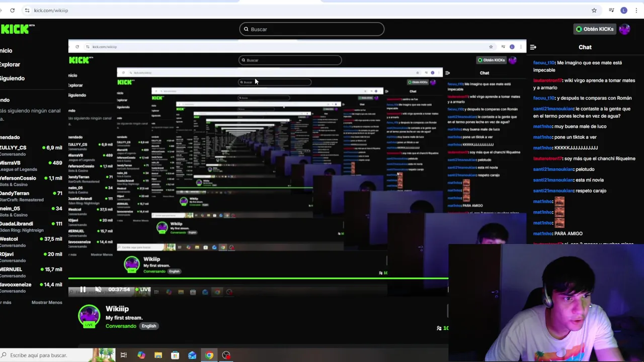Viewport: 644px width, 362px height.
Task: Open Chrome media controls icon
Action: tap(611, 10)
